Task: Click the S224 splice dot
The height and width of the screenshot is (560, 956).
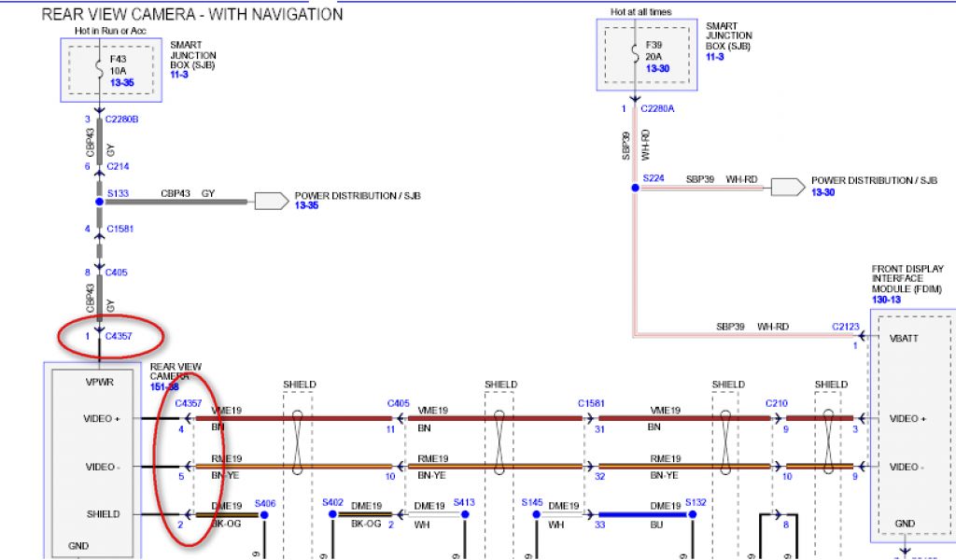Action: point(634,188)
